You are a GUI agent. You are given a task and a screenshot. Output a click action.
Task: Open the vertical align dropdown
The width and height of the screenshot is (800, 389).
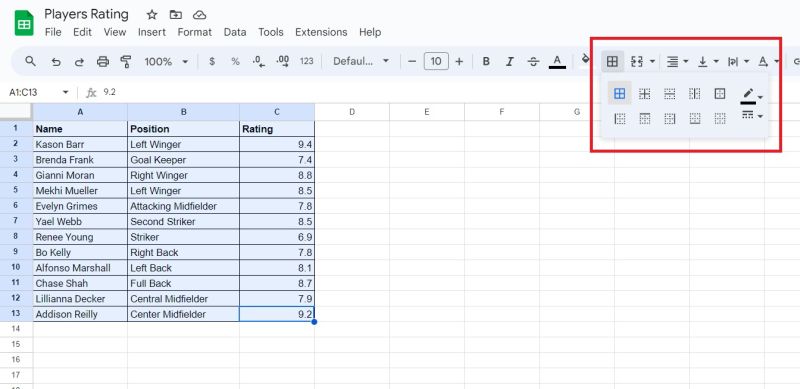click(708, 62)
